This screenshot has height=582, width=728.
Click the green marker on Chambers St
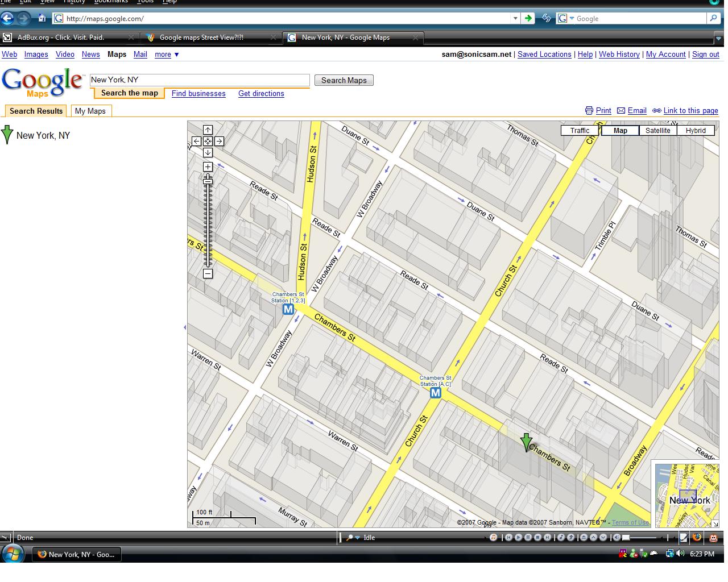point(527,442)
